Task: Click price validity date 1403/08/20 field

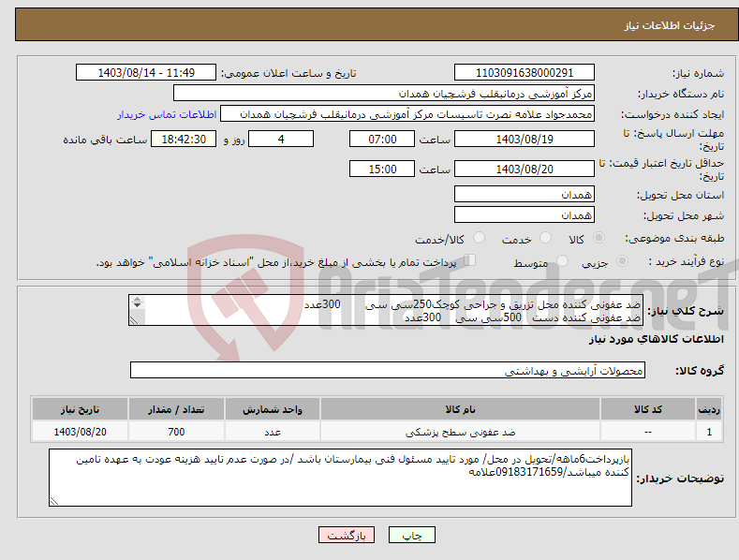Action: click(525, 169)
